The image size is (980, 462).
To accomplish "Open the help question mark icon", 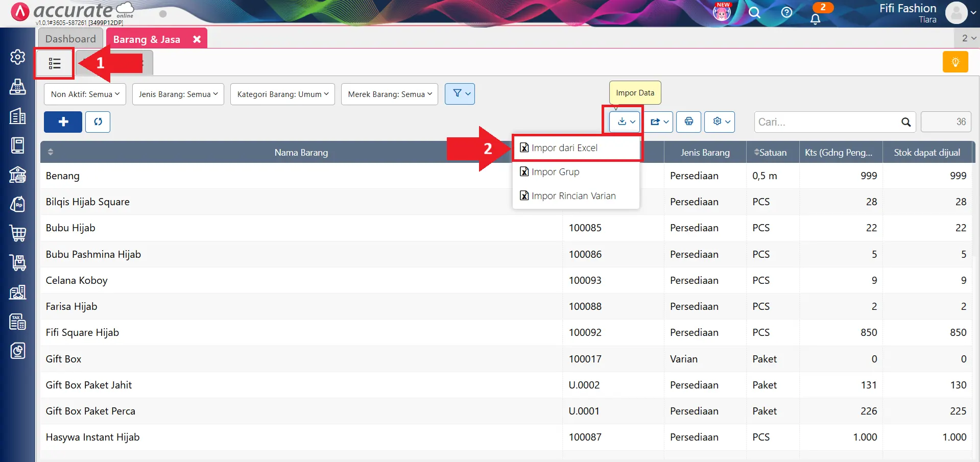I will [x=786, y=12].
